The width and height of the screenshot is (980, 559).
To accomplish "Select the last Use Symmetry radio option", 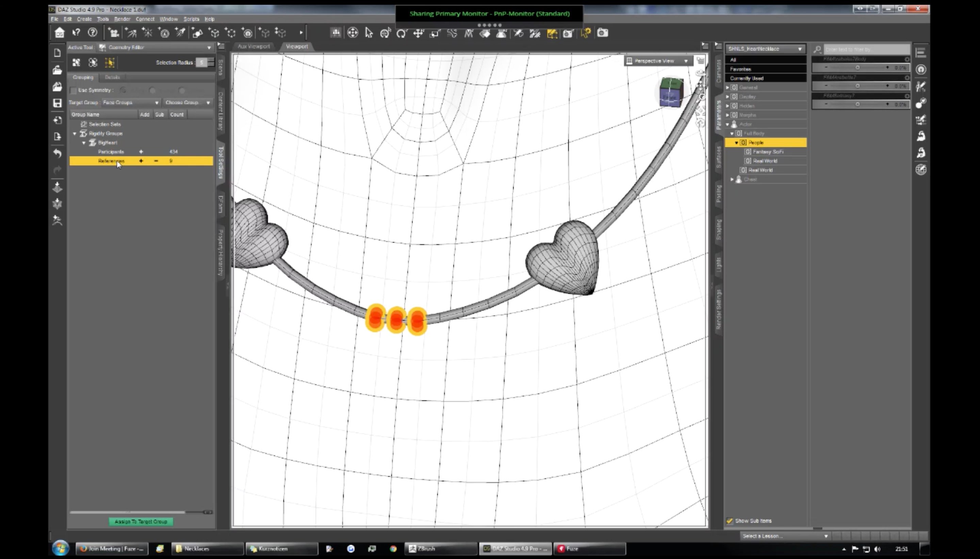I will pos(182,90).
